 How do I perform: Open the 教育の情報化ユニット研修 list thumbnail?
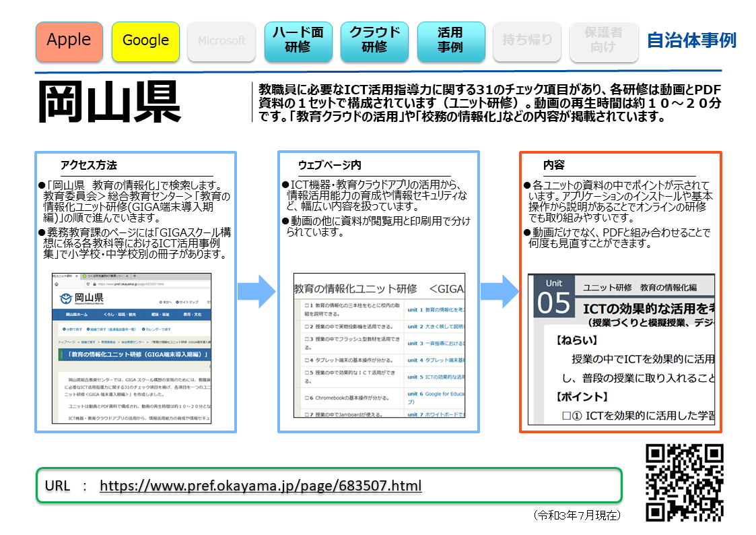point(380,346)
